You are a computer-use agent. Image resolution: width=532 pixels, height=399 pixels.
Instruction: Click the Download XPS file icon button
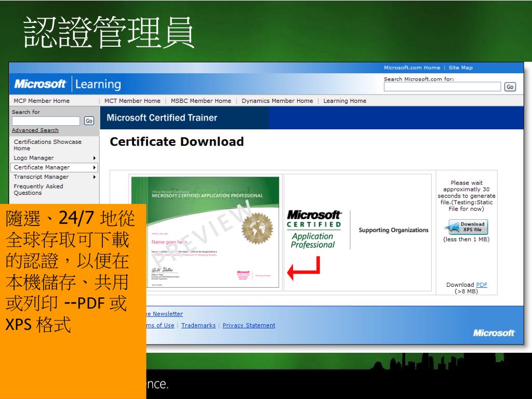[468, 227]
